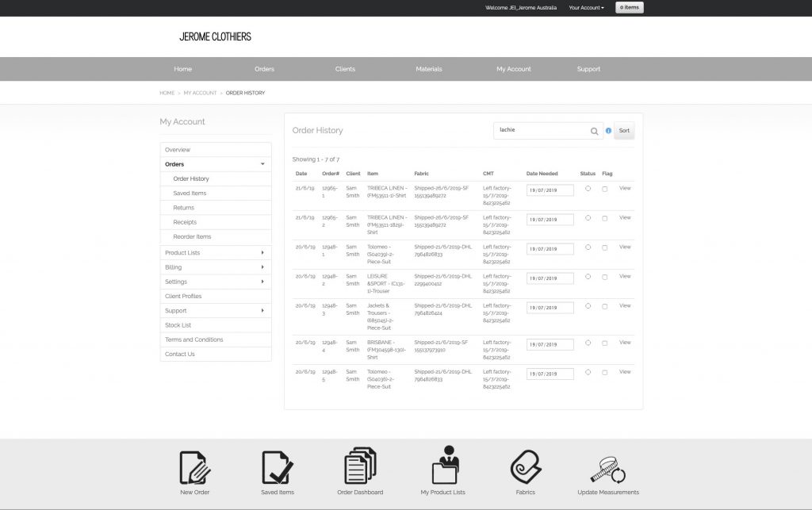Screen dimensions: 812x510
Task: Open the Order Dashboard icon
Action: tap(361, 467)
